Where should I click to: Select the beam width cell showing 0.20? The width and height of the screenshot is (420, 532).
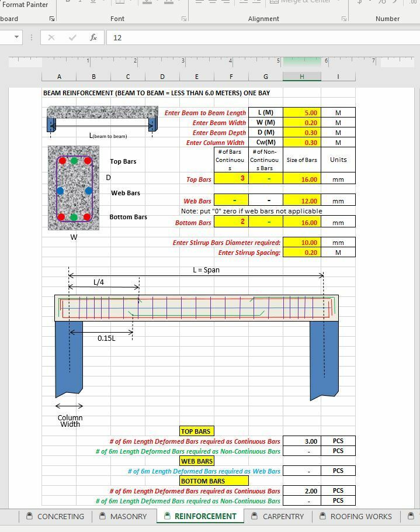click(x=301, y=123)
